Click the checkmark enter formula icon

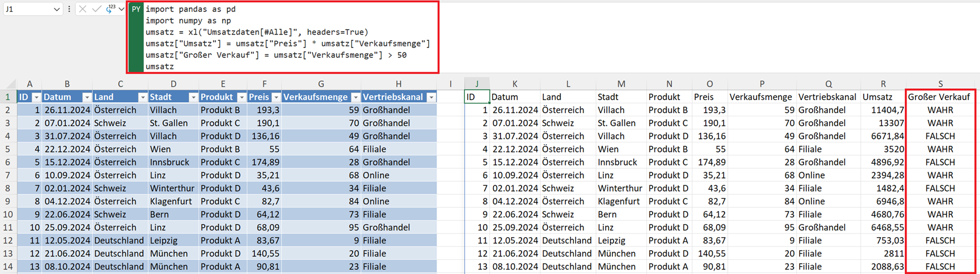(96, 9)
